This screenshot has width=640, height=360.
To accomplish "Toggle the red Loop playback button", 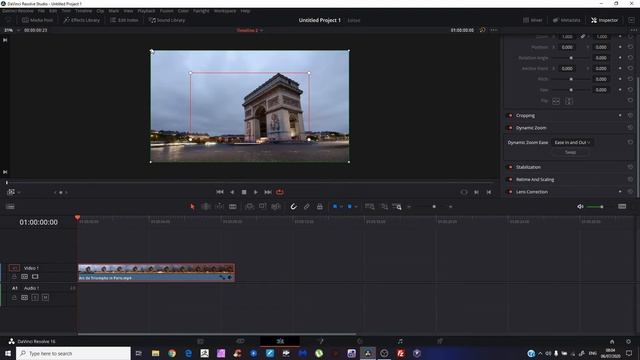I will coord(280,192).
